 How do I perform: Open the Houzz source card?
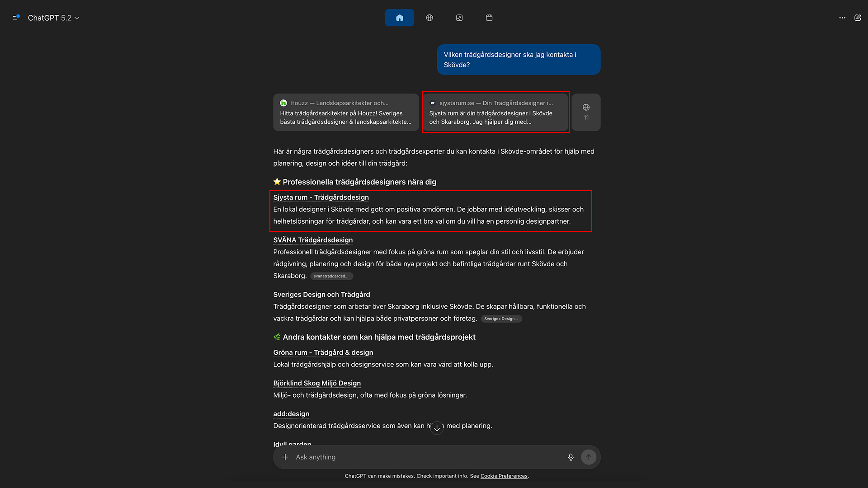[x=346, y=113]
